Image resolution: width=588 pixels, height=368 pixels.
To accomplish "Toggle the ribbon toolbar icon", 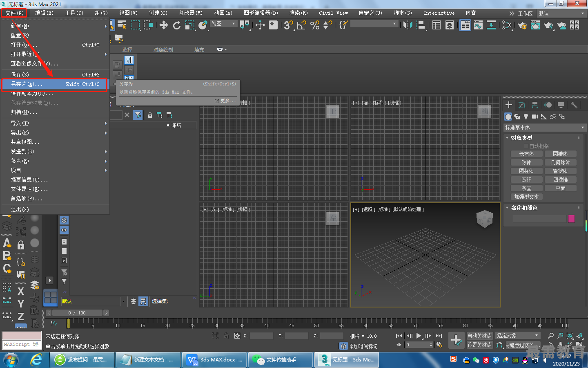I will pyautogui.click(x=465, y=25).
